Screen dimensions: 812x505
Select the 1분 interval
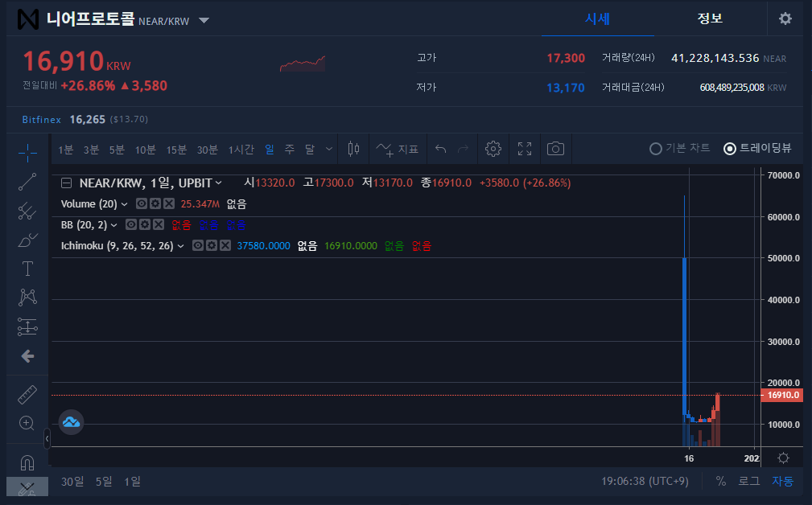coord(66,150)
